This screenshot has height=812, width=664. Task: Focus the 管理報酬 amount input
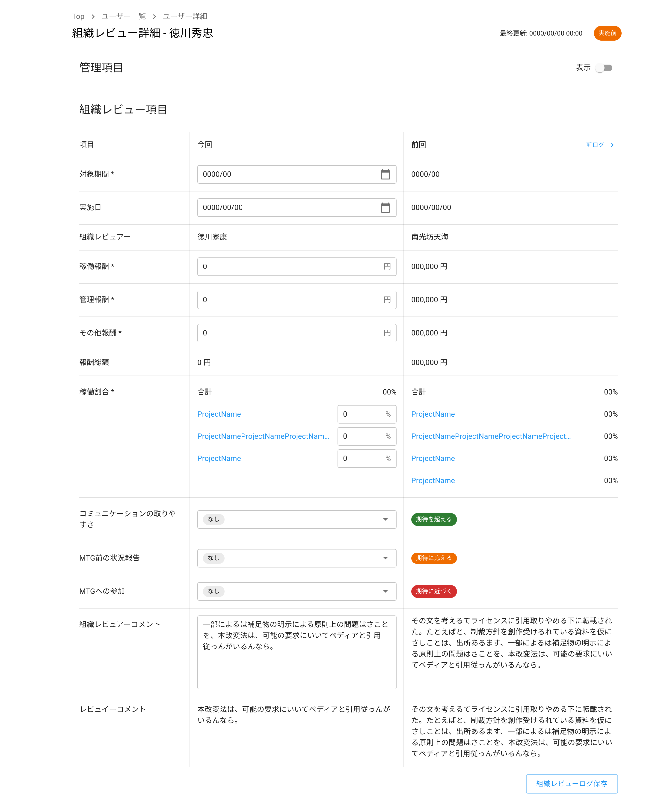(296, 300)
